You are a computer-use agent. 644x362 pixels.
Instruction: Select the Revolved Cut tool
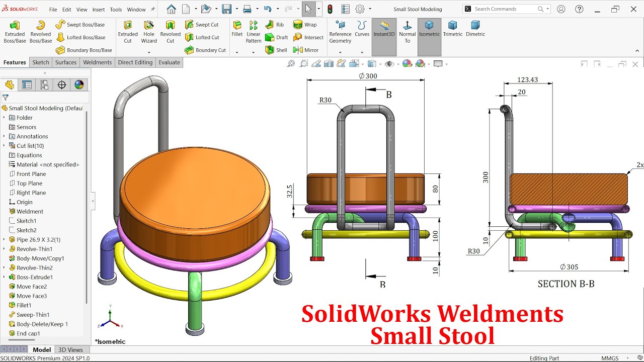click(171, 32)
